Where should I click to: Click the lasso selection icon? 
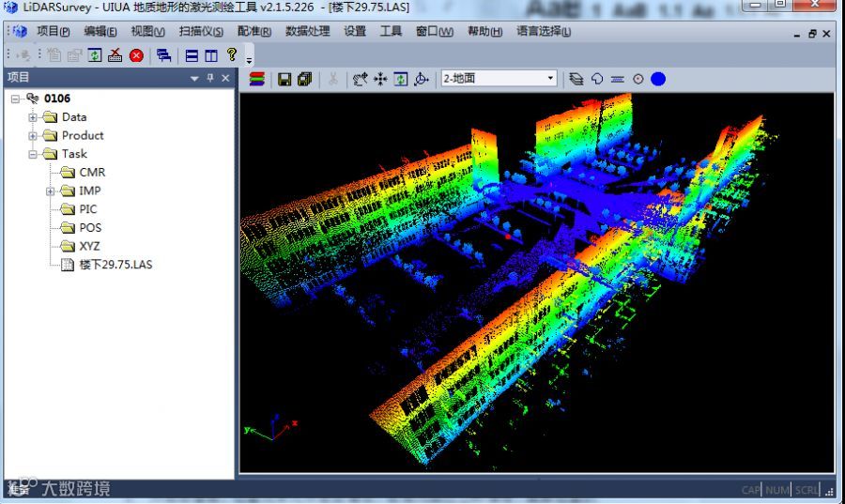coord(597,79)
